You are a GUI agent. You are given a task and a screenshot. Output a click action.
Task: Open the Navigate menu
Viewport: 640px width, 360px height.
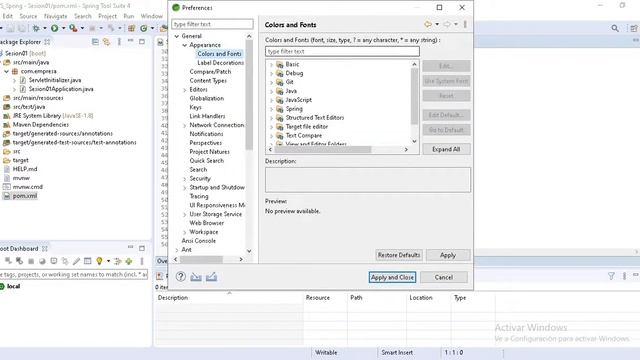56,16
